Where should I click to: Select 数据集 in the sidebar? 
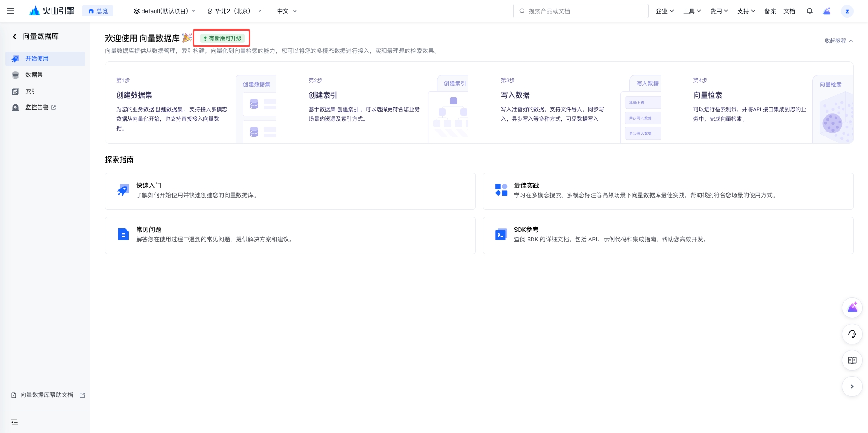[x=34, y=75]
